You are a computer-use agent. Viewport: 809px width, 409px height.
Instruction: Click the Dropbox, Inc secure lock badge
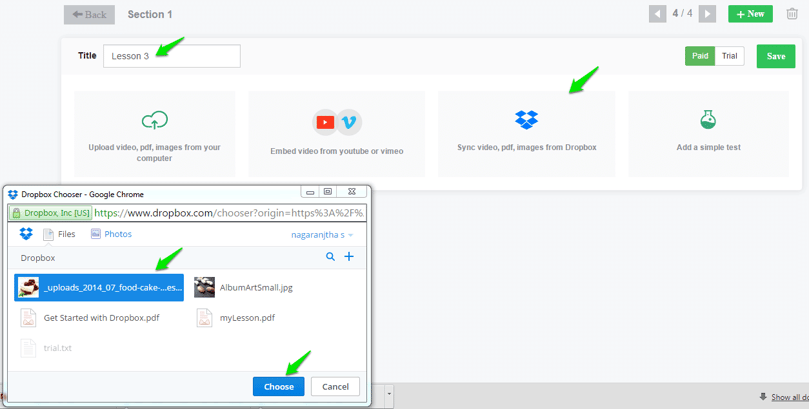pos(51,212)
